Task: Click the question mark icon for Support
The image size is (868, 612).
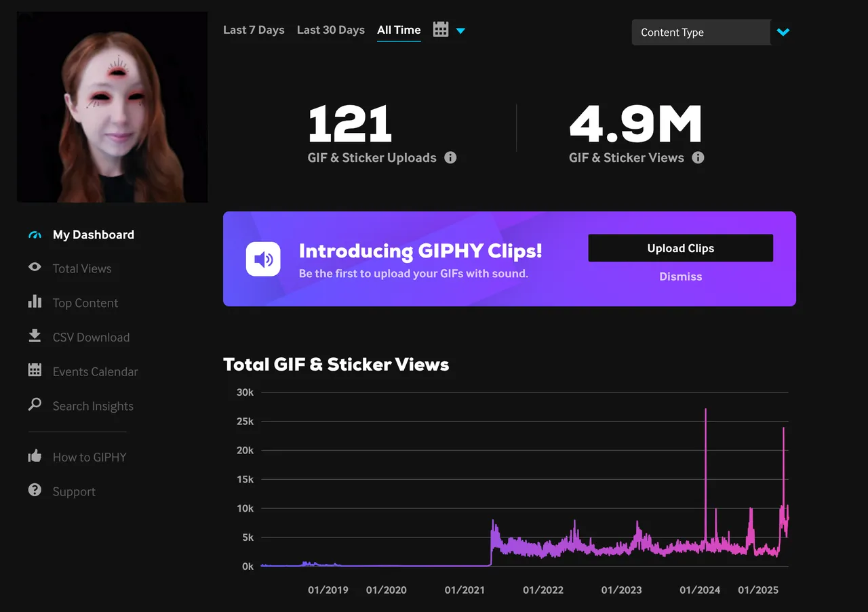Action: coord(35,489)
